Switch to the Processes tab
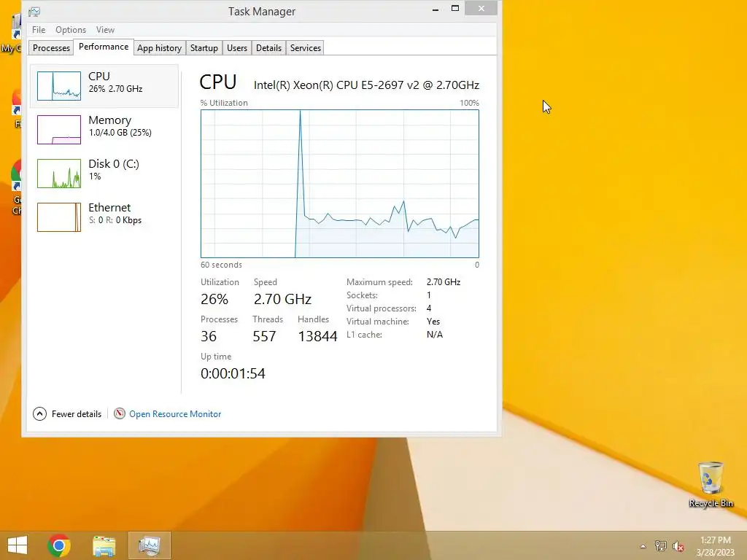Viewport: 747px width, 560px height. pyautogui.click(x=51, y=48)
